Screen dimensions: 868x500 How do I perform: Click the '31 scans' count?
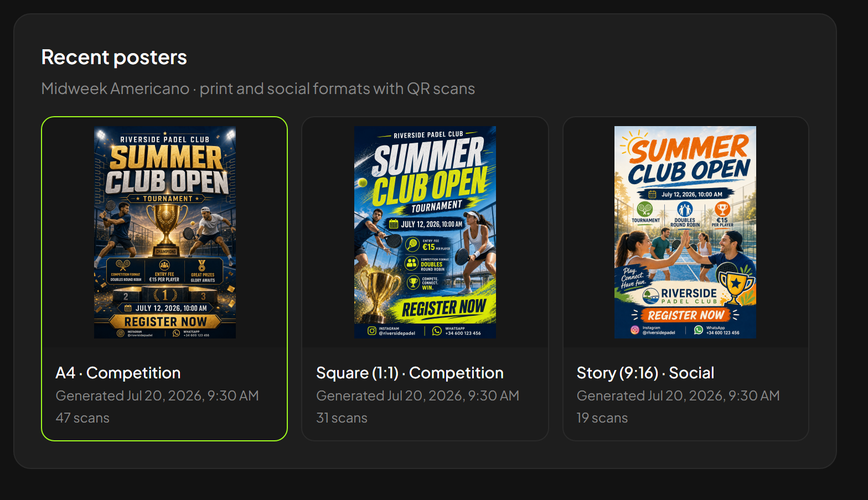tap(342, 418)
